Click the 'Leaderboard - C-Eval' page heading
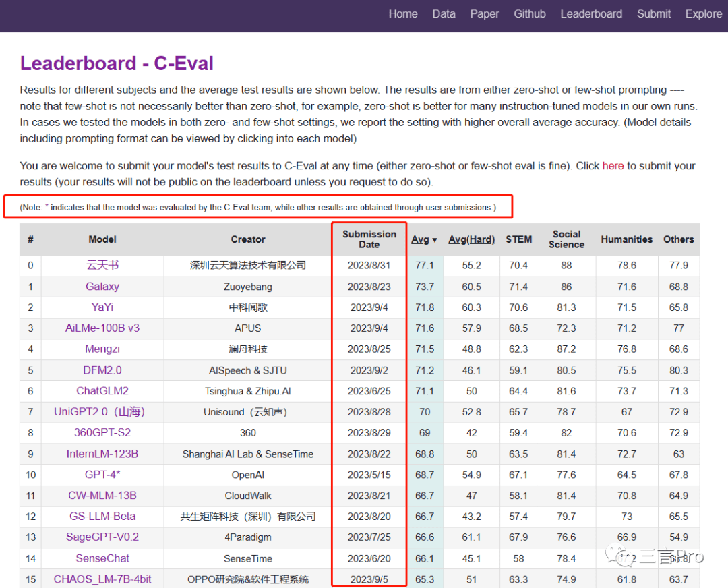Viewport: 728px width, 588px height. pos(117,63)
